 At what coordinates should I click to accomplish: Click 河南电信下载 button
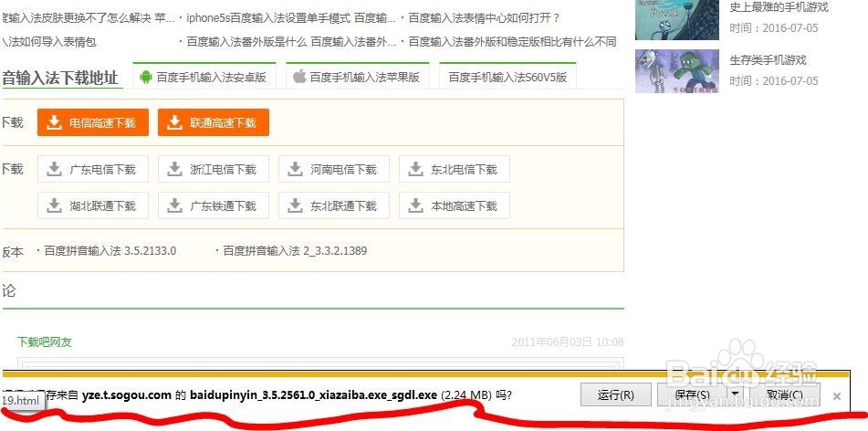tap(334, 169)
